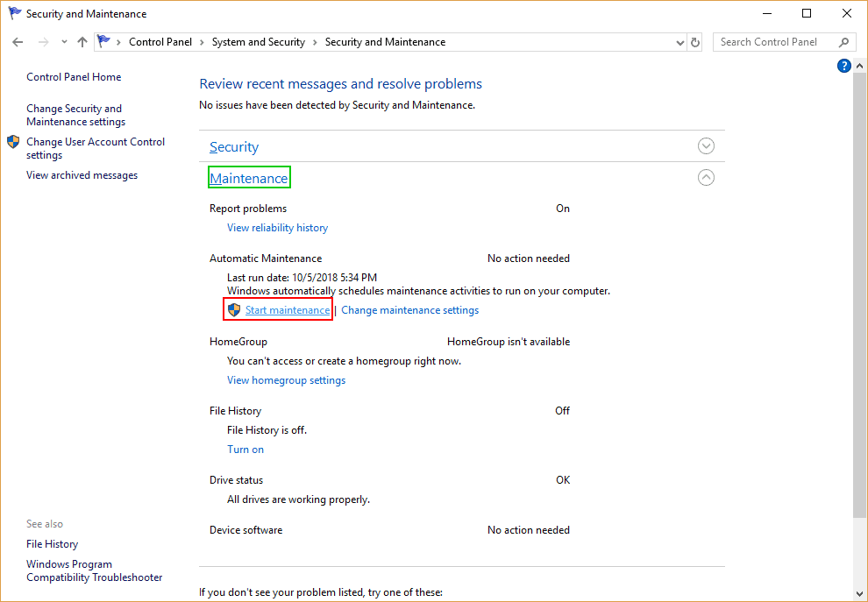The image size is (868, 602).
Task: Click the search magnifier icon
Action: point(843,42)
